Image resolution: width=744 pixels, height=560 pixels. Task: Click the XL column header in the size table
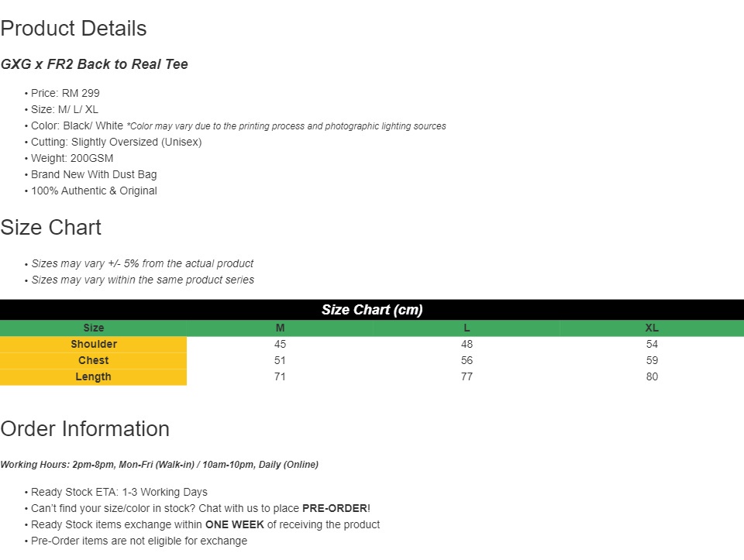(x=652, y=328)
